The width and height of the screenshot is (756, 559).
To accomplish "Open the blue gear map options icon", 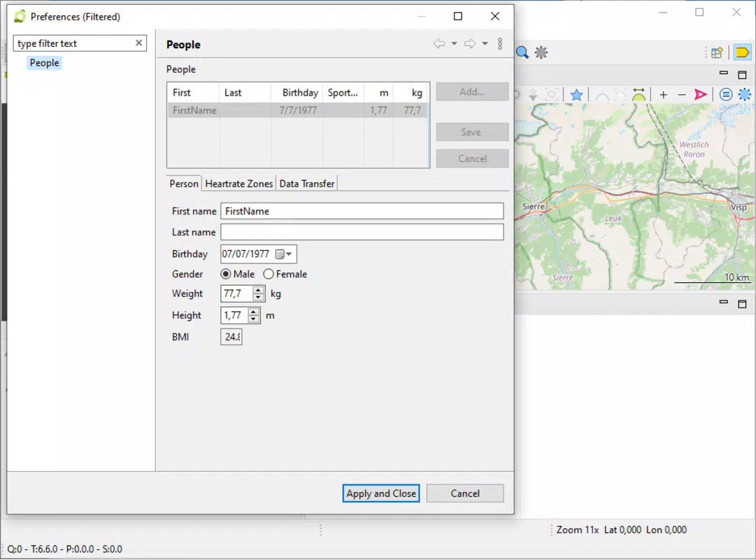I will tap(744, 94).
